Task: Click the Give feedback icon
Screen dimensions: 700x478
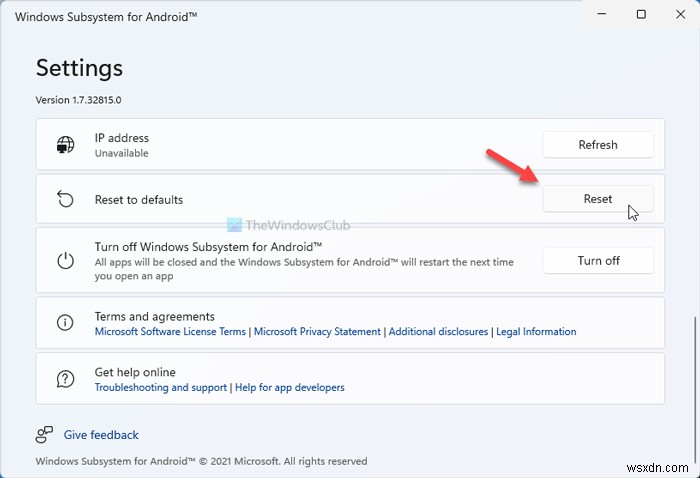Action: click(x=44, y=435)
